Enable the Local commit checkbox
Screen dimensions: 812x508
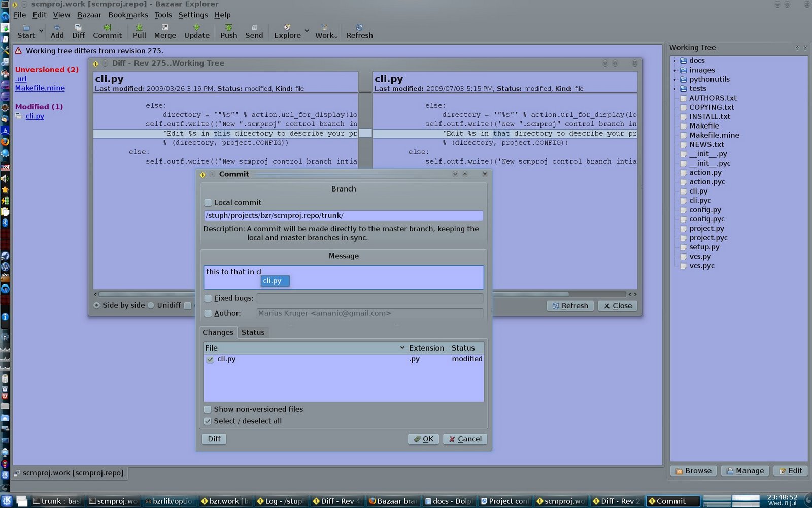[208, 202]
